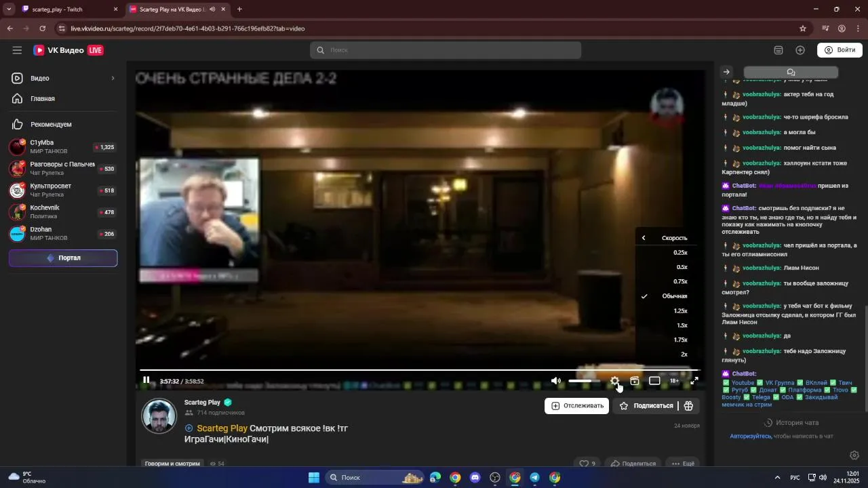Open Telegram from the taskbar
868x488 pixels.
[x=535, y=478]
